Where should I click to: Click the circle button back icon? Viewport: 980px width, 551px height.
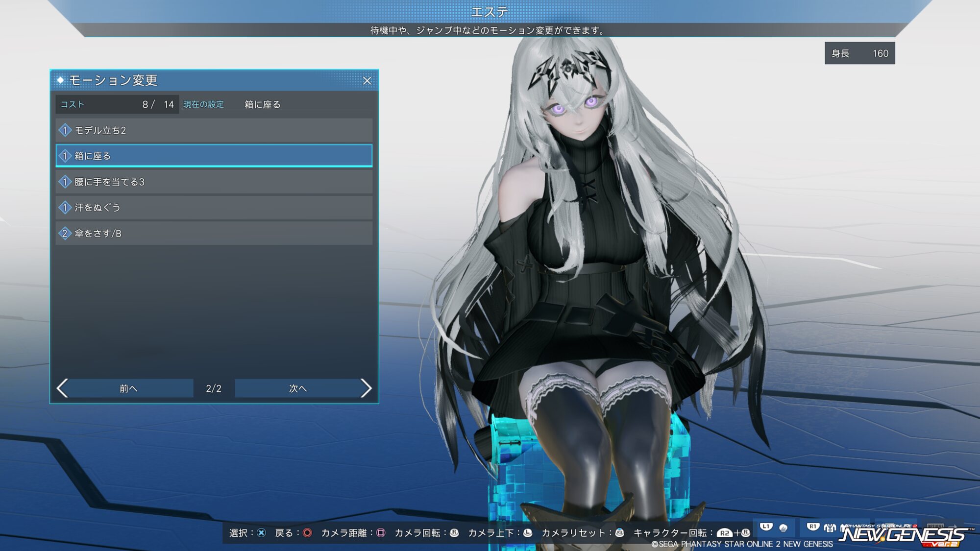[307, 533]
